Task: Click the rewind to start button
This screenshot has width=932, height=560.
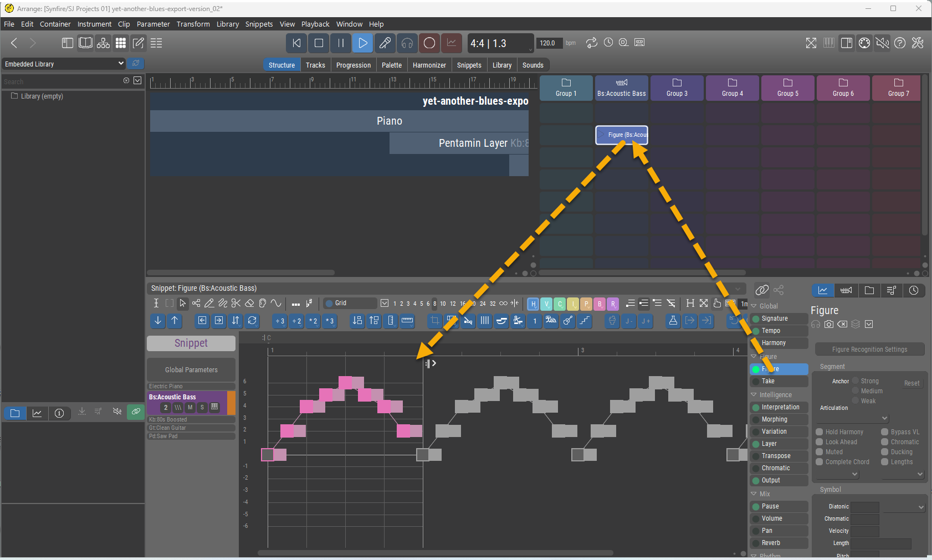Action: point(297,43)
